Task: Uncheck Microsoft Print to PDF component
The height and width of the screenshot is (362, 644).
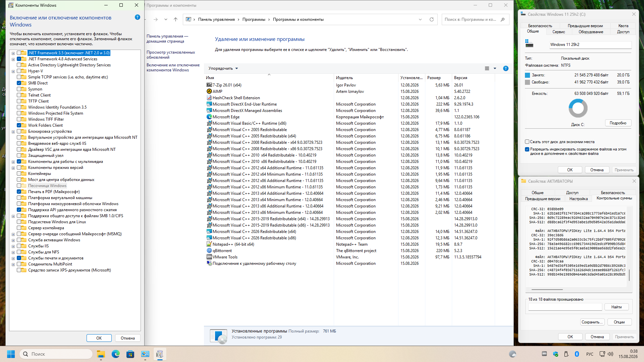Action: tap(19, 192)
